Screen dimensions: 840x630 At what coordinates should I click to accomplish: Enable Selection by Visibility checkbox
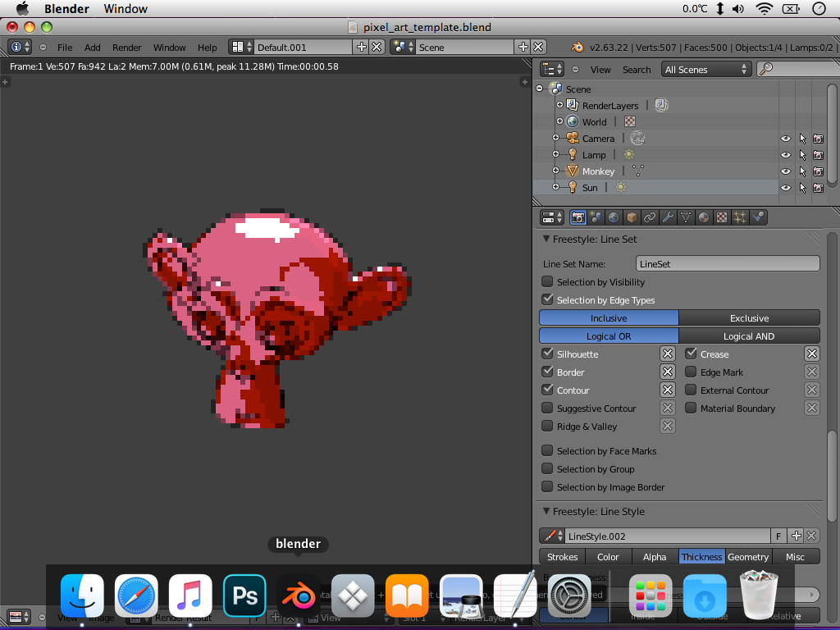tap(547, 282)
